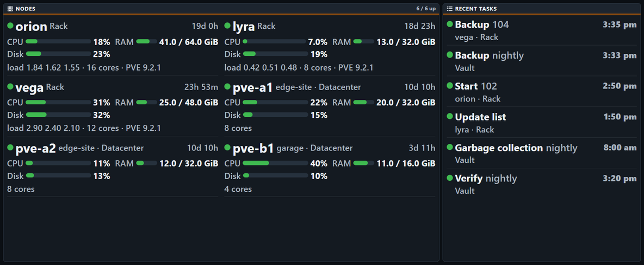Click lyra uptime '18d 23h'
The height and width of the screenshot is (265, 644).
420,26
